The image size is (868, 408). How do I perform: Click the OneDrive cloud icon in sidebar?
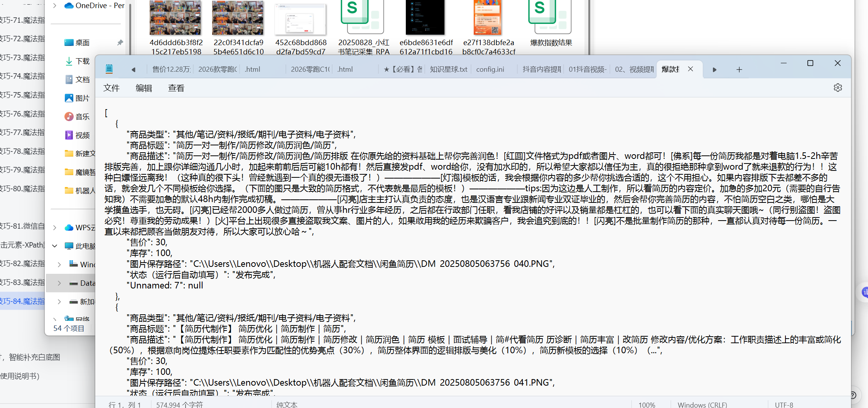69,5
